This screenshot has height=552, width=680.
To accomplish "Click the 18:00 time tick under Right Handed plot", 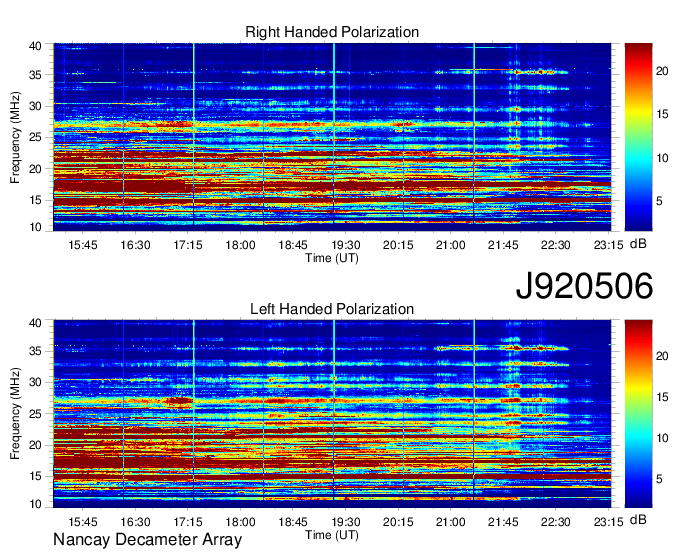I will [x=240, y=245].
